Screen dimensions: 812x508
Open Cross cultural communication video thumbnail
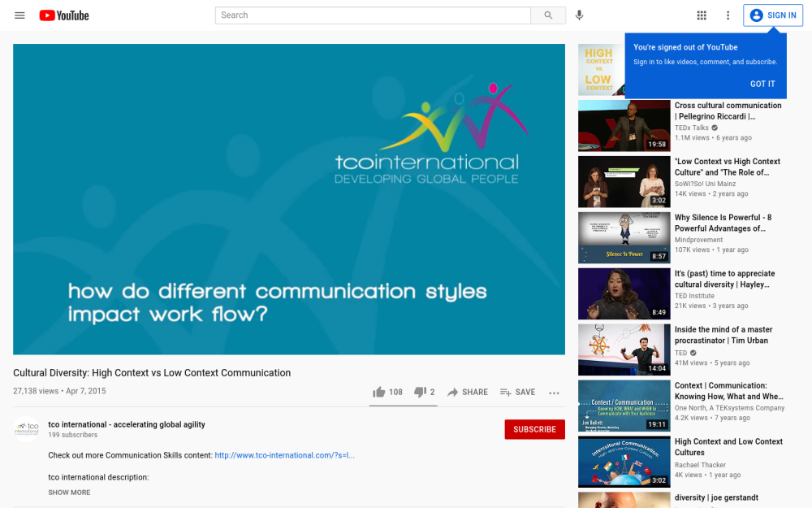click(x=624, y=126)
